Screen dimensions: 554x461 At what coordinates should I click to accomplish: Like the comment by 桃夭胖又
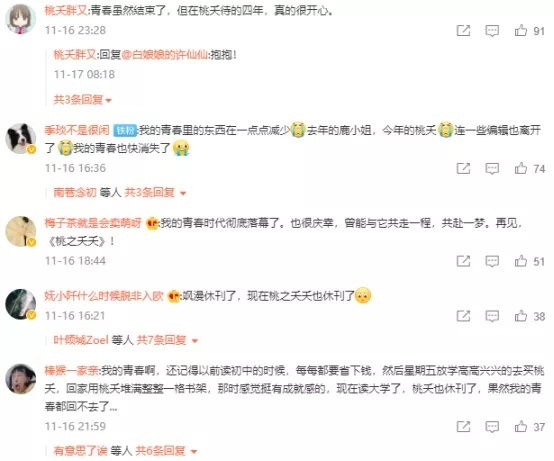click(x=520, y=30)
